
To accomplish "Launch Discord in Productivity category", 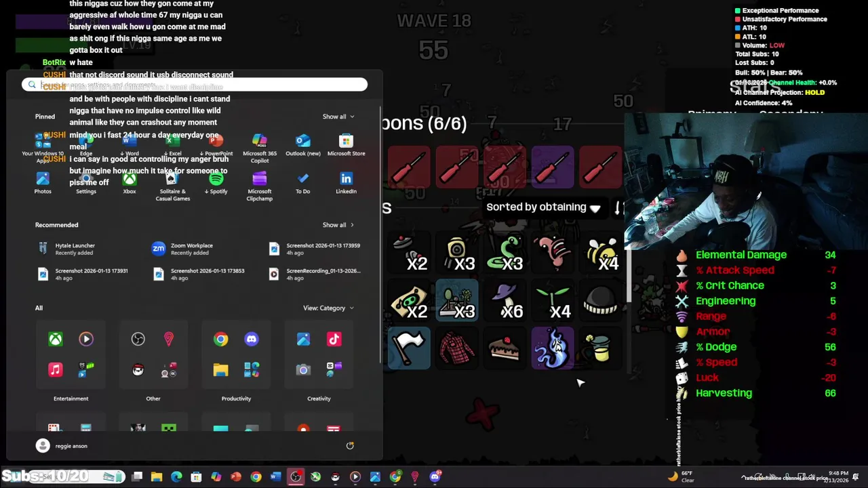I will click(252, 339).
